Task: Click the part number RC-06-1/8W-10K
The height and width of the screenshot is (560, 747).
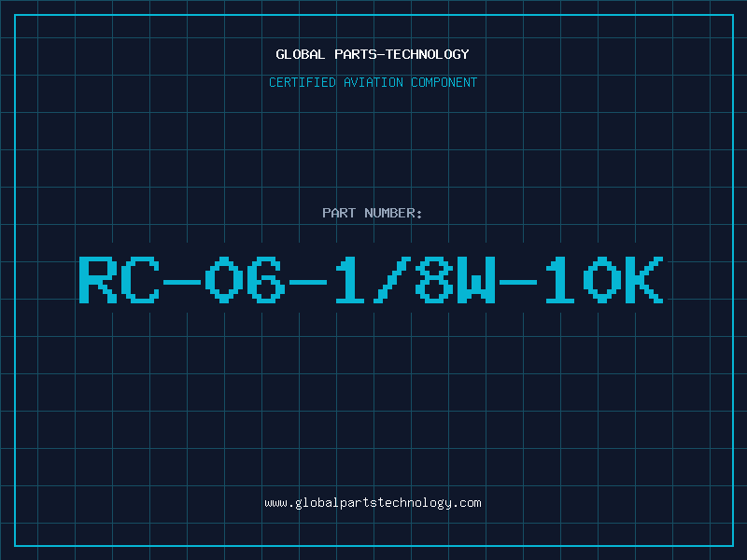Action: point(371,279)
